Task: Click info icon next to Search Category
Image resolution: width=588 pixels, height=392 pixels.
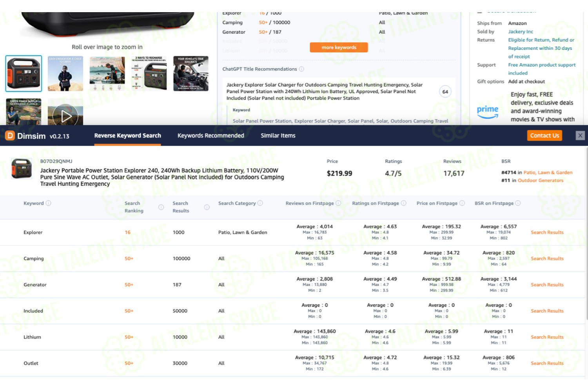Action: tap(260, 203)
